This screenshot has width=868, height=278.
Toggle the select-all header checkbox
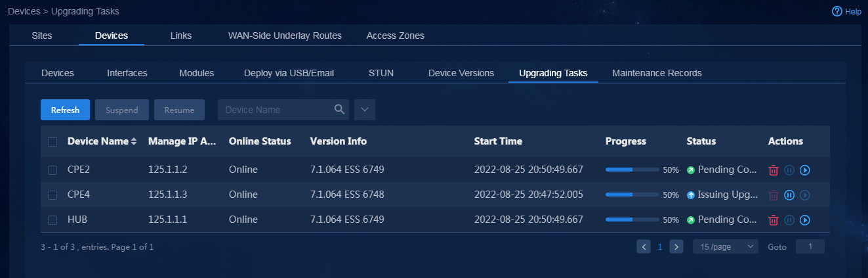coord(52,141)
